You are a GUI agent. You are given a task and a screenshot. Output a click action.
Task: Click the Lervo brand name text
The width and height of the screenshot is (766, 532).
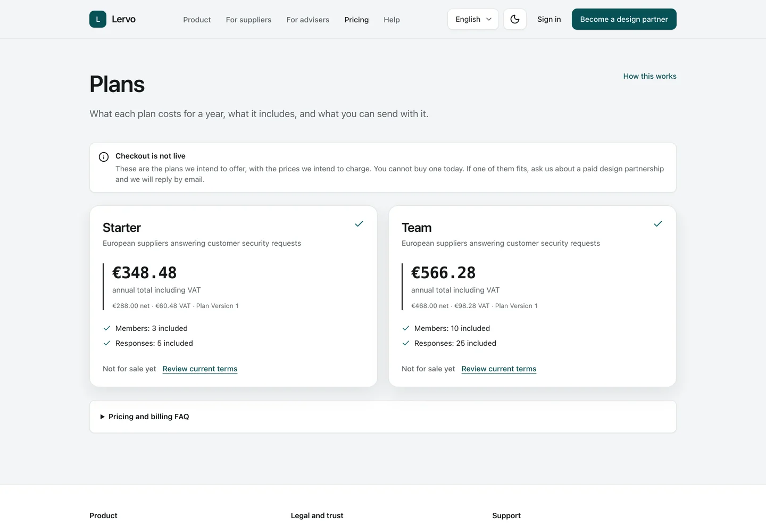tap(124, 19)
